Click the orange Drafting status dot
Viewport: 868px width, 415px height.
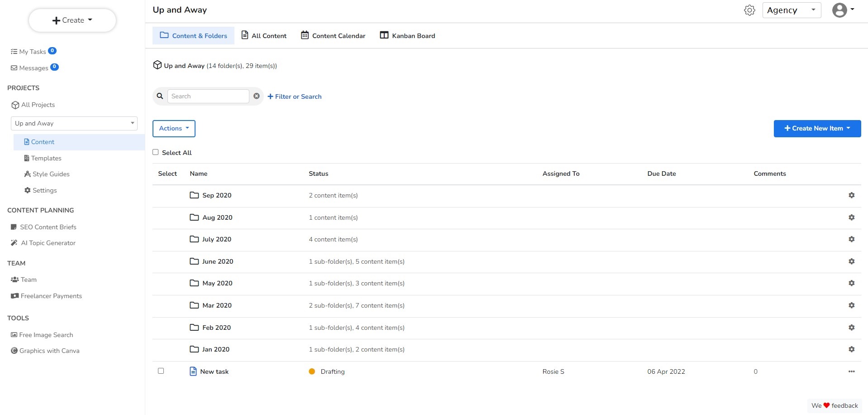(312, 372)
